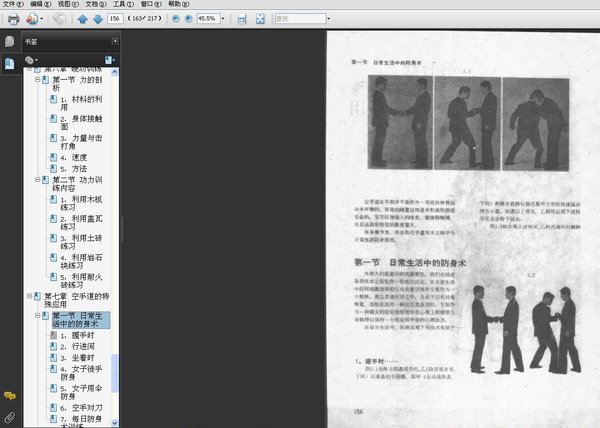
Task: Open the collaborate icon's dropdown arrow
Action: click(41, 19)
